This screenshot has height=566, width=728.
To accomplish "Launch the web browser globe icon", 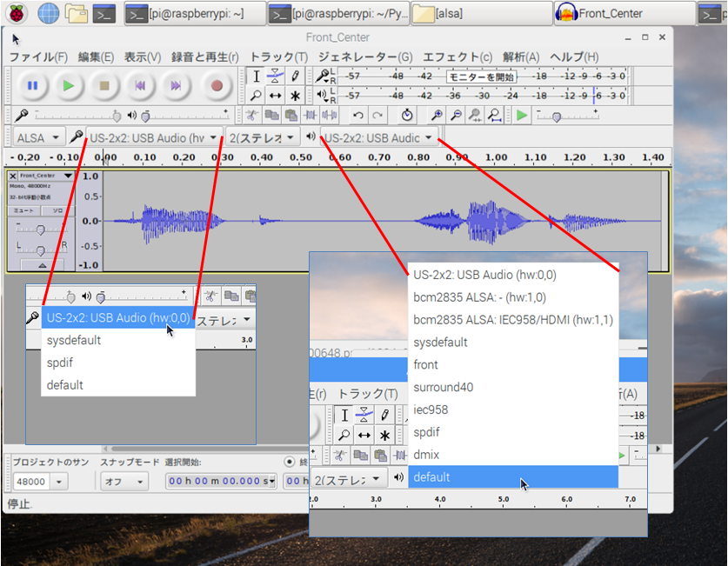I will [x=49, y=13].
